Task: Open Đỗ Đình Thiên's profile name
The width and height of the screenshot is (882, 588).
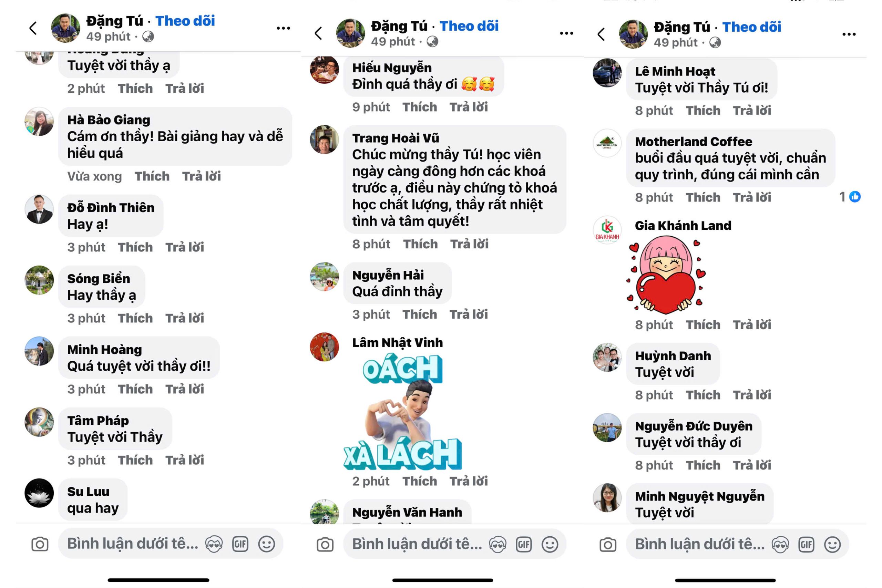Action: (111, 207)
